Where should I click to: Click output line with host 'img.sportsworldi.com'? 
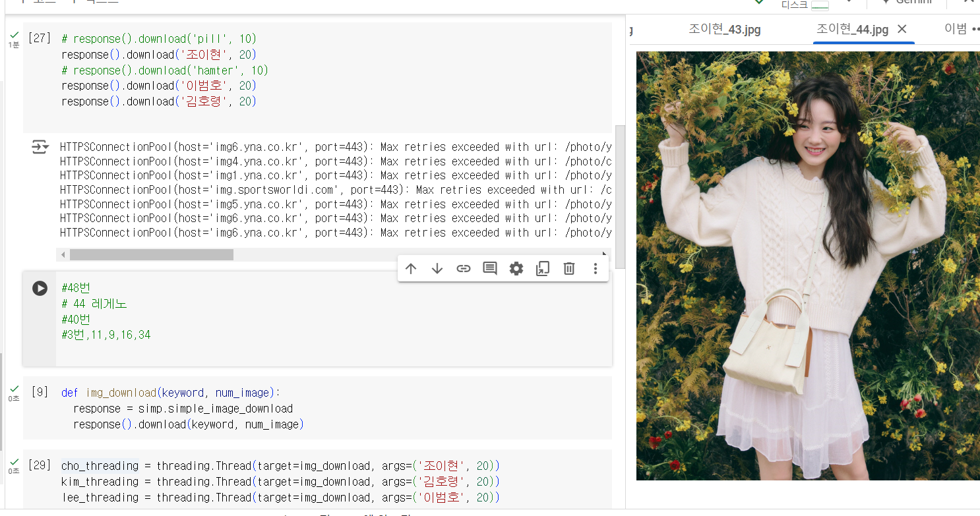pos(336,190)
